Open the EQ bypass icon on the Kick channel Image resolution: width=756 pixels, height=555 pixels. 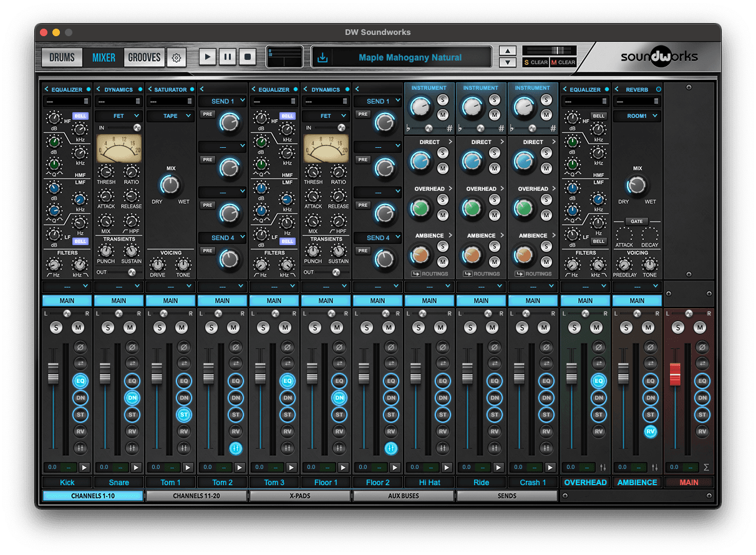(x=80, y=381)
